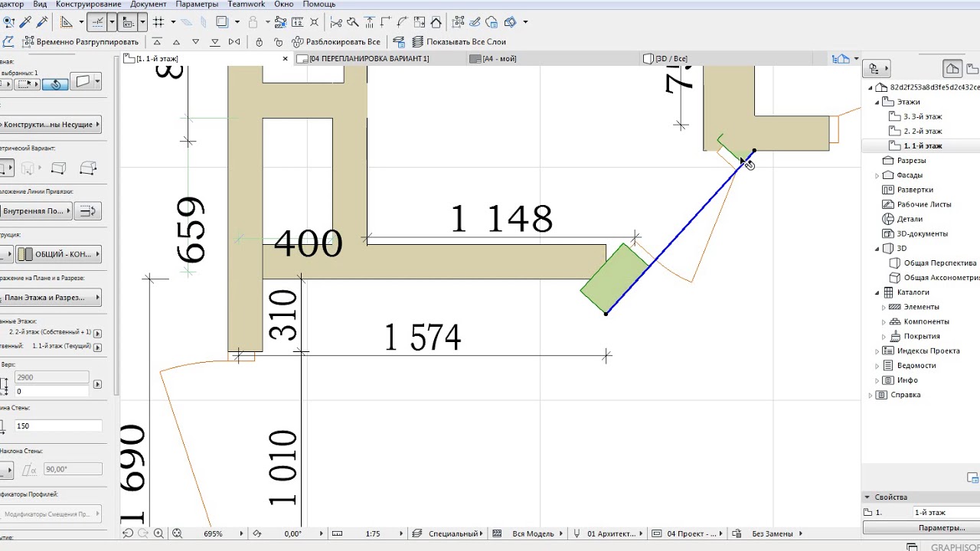Screen dimensions: 980x551
Task: Click fit in window icon
Action: [x=177, y=533]
